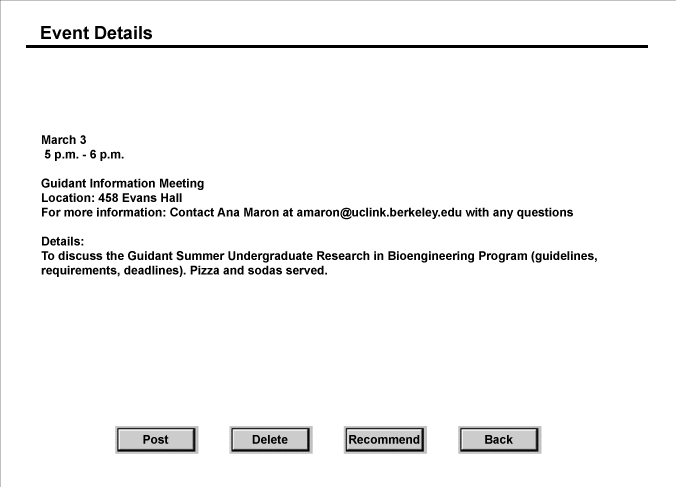The height and width of the screenshot is (487, 676).
Task: Click the Guidant Information Meeting title
Action: click(122, 184)
